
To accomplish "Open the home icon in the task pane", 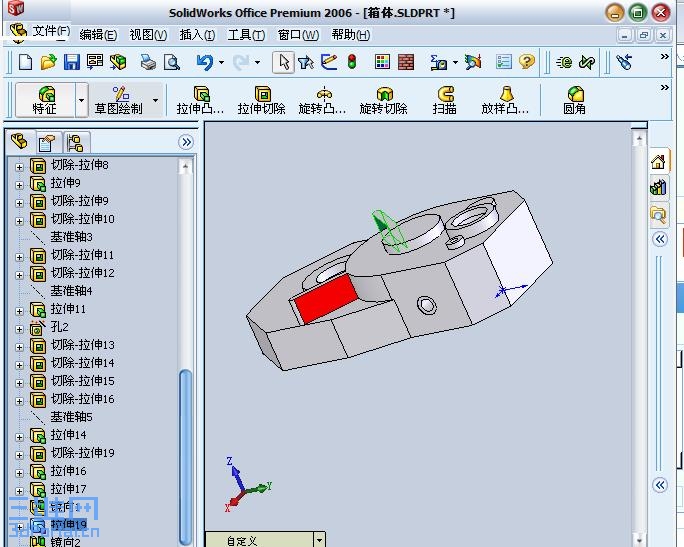I will tap(659, 161).
